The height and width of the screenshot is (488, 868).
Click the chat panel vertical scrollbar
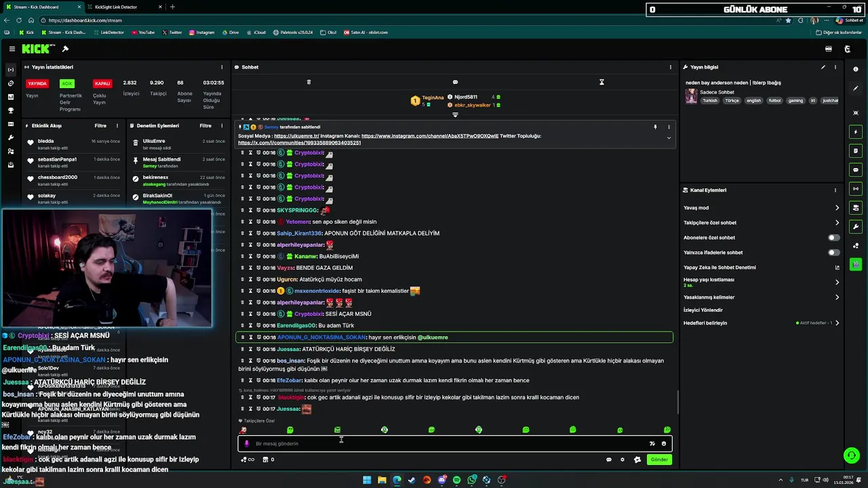(x=678, y=403)
